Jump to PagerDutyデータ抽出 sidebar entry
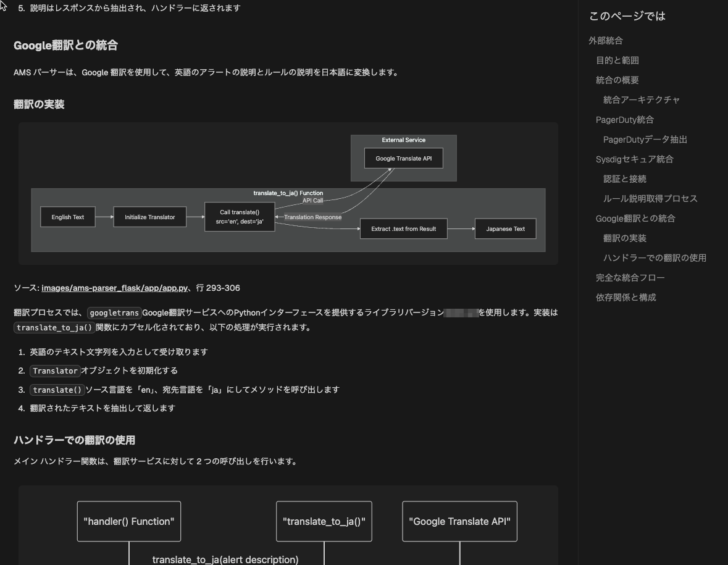 (x=645, y=140)
